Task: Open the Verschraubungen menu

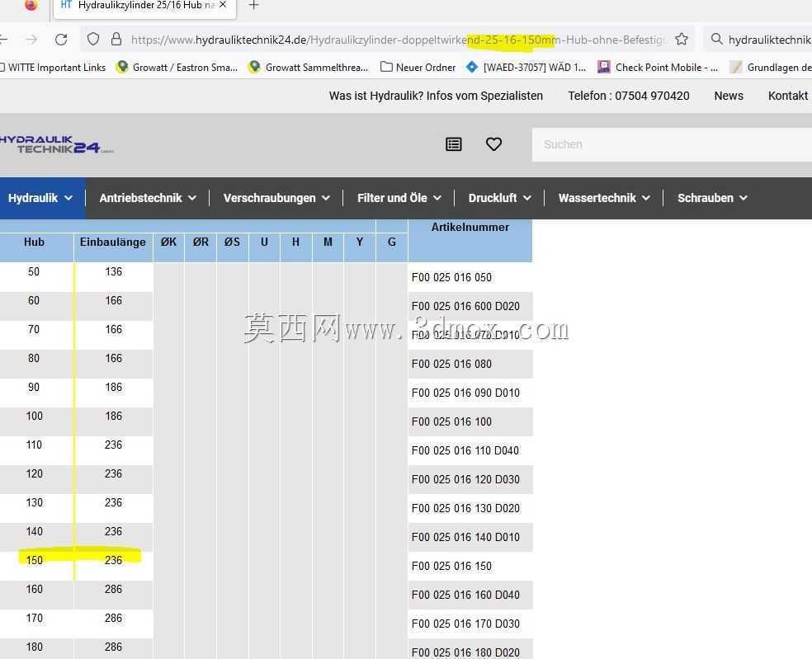Action: point(276,198)
